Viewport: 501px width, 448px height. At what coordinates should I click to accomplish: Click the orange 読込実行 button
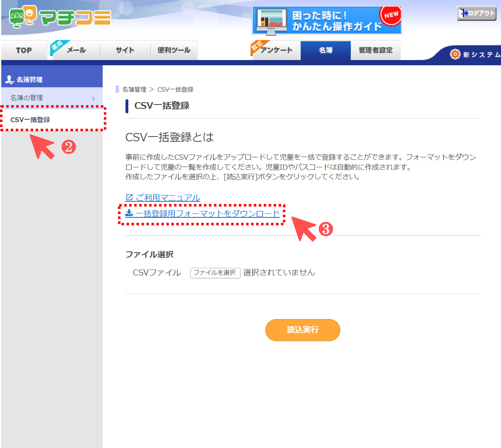tap(303, 330)
